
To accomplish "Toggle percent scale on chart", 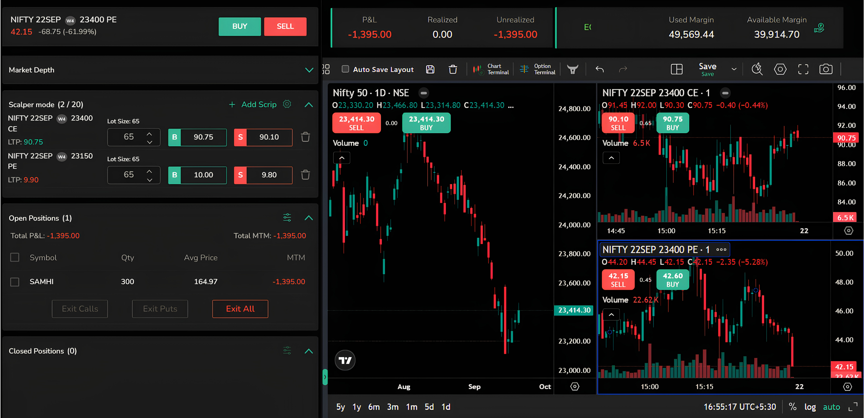I will tap(792, 407).
